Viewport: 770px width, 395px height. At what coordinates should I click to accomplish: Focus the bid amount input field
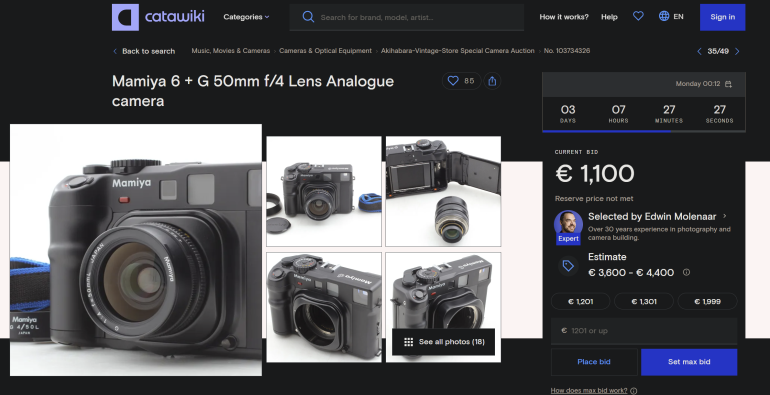point(644,331)
